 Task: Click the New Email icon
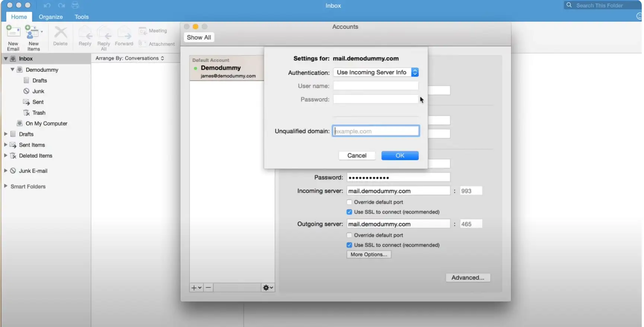(x=13, y=33)
